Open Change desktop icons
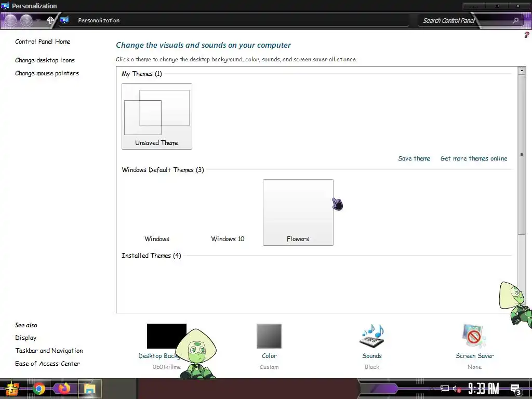 pos(45,60)
